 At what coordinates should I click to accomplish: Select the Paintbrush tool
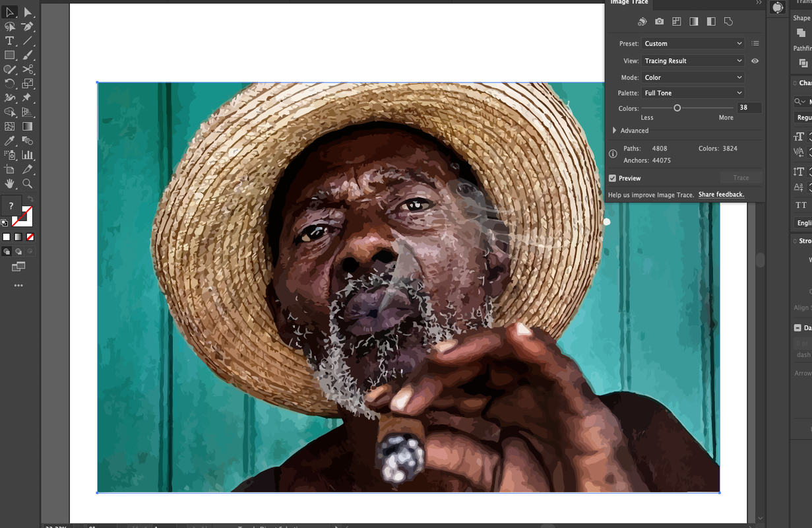pyautogui.click(x=28, y=55)
